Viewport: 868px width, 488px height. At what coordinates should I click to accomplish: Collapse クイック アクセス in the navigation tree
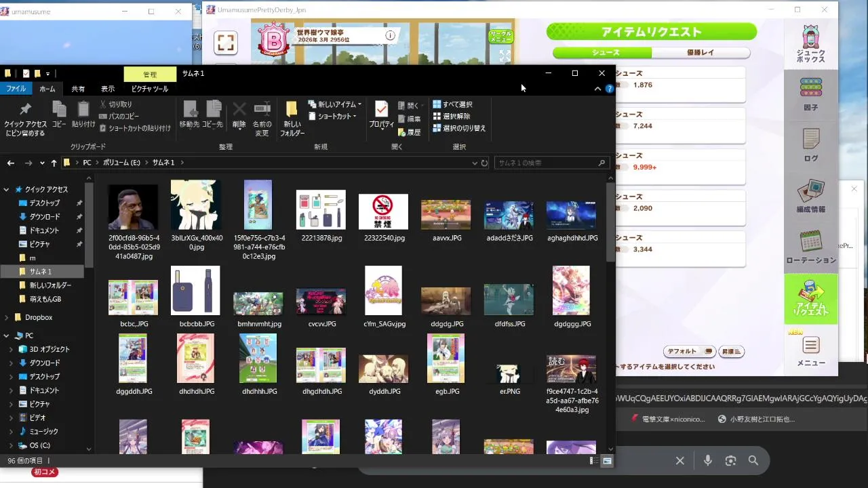click(6, 190)
